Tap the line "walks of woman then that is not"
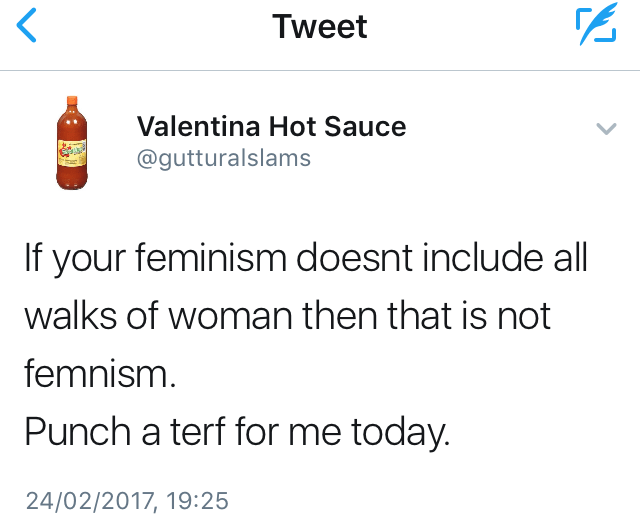 288,316
